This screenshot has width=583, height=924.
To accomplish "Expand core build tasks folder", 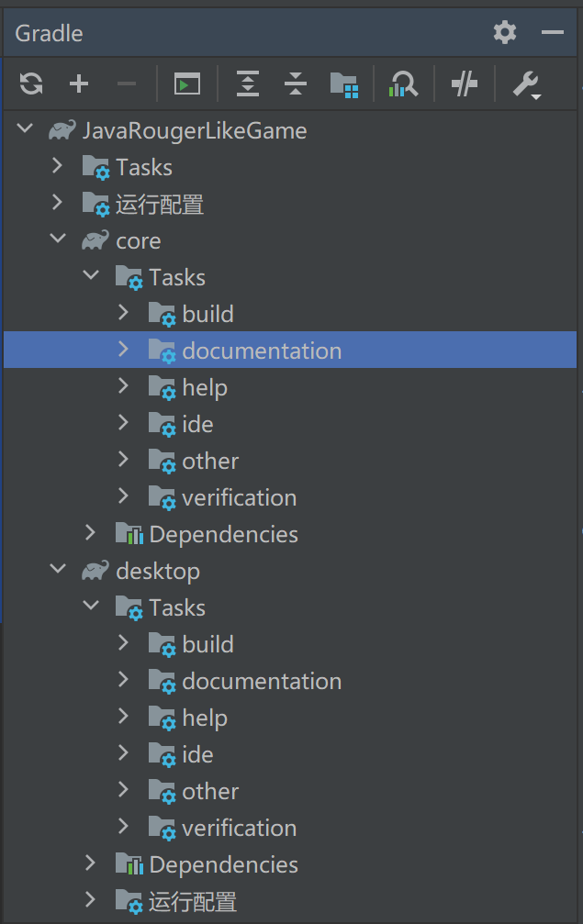I will [x=124, y=314].
